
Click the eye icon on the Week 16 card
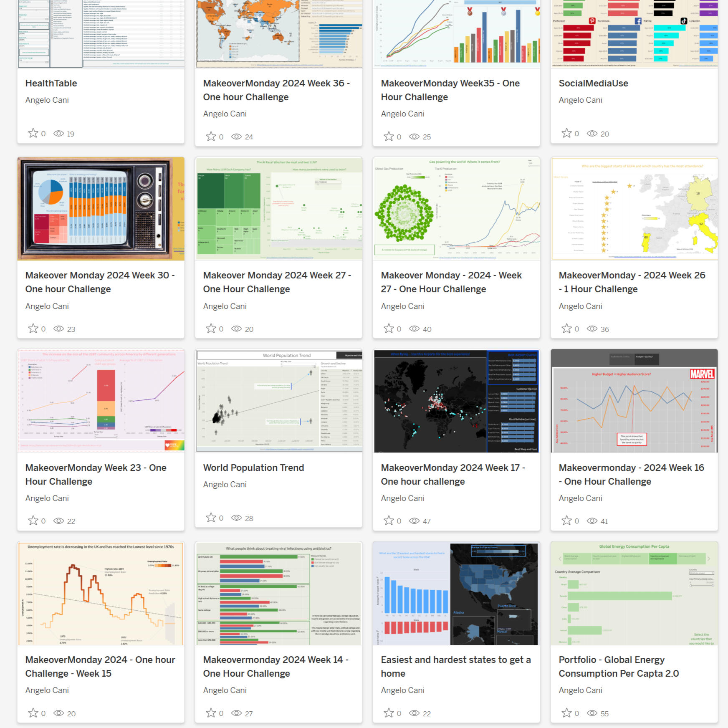point(592,521)
